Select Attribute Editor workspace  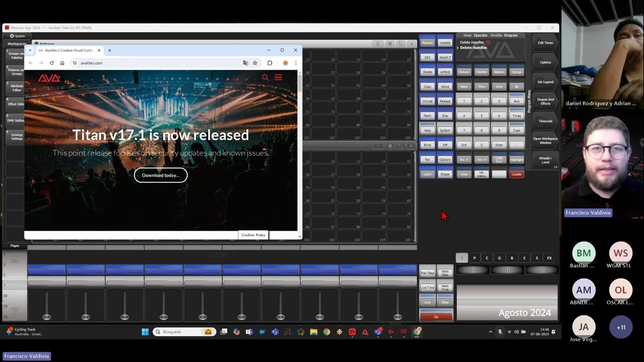15,88
